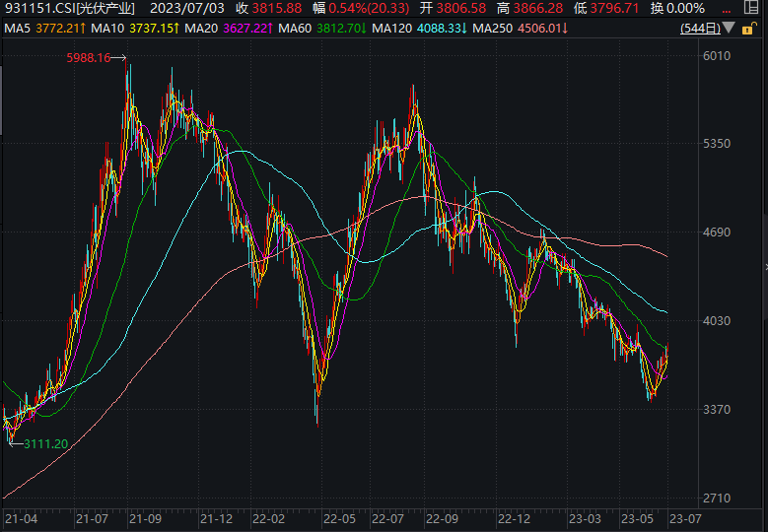Click the 23-07 date axis label
Image resolution: width=768 pixels, height=532 pixels.
click(x=686, y=519)
